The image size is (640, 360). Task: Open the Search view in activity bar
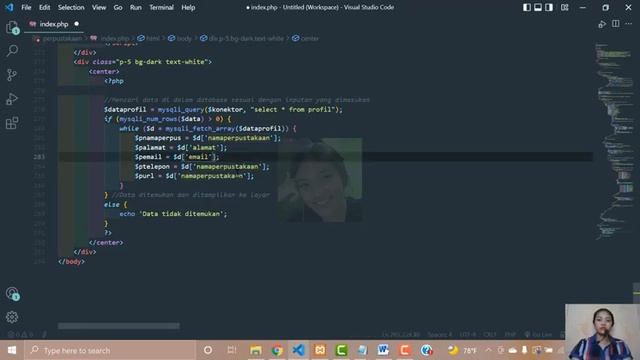[x=12, y=51]
